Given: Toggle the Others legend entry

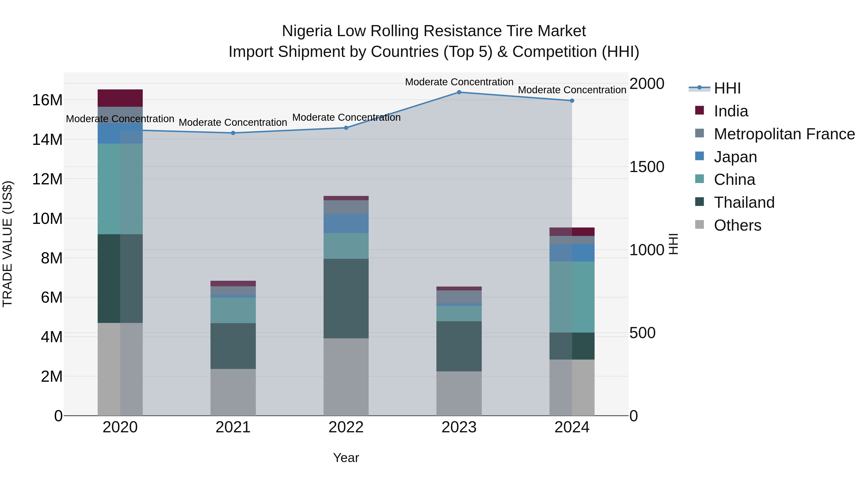Looking at the screenshot, I should [728, 225].
